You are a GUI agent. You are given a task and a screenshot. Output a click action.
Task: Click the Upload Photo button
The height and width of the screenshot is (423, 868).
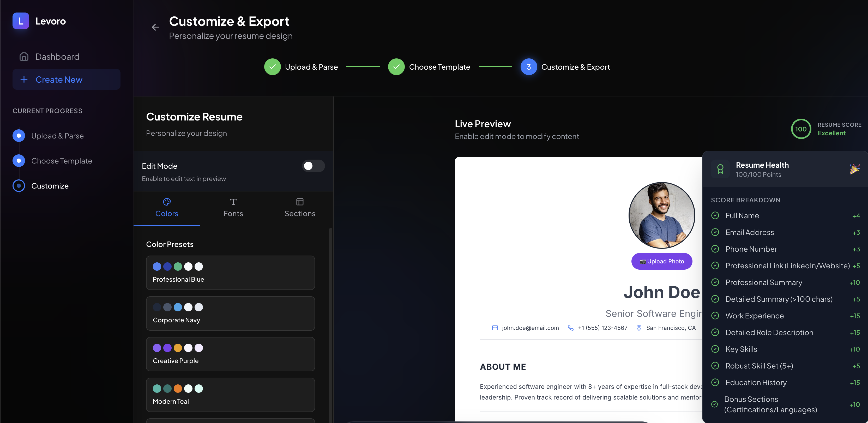click(x=662, y=261)
